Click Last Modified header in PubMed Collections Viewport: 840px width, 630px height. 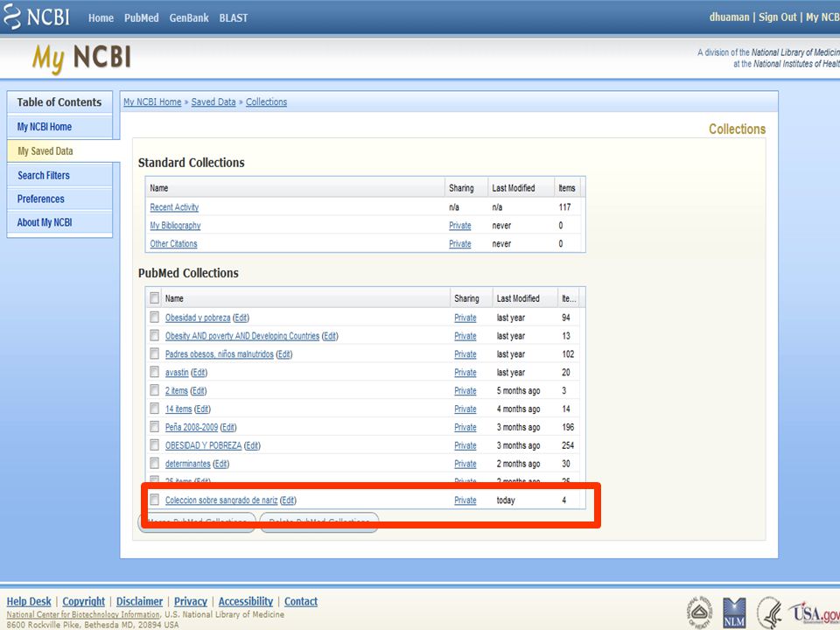[x=518, y=298]
